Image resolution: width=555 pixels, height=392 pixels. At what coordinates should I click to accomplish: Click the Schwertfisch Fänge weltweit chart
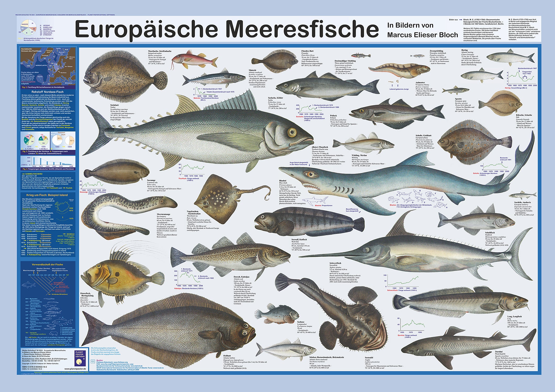pyautogui.click(x=402, y=282)
